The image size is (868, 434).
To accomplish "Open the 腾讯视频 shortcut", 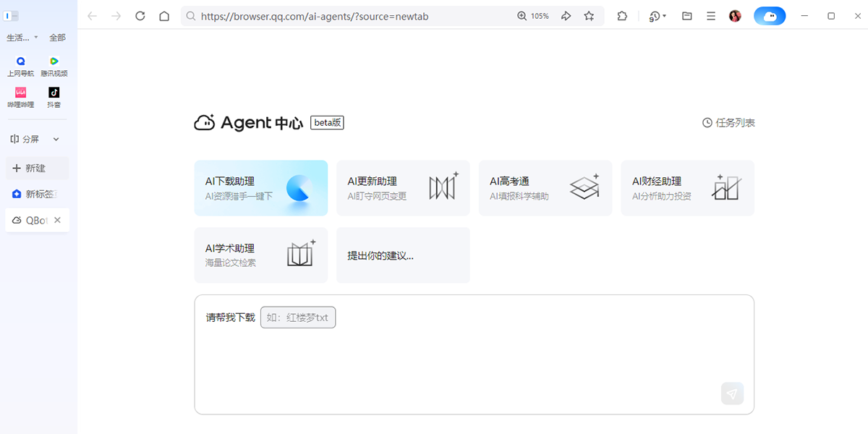I will 54,67.
